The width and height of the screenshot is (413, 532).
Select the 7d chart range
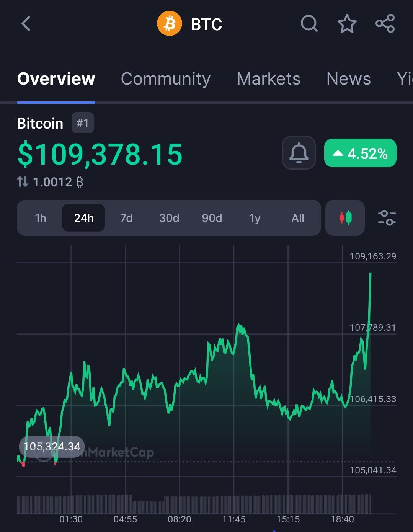pyautogui.click(x=126, y=218)
